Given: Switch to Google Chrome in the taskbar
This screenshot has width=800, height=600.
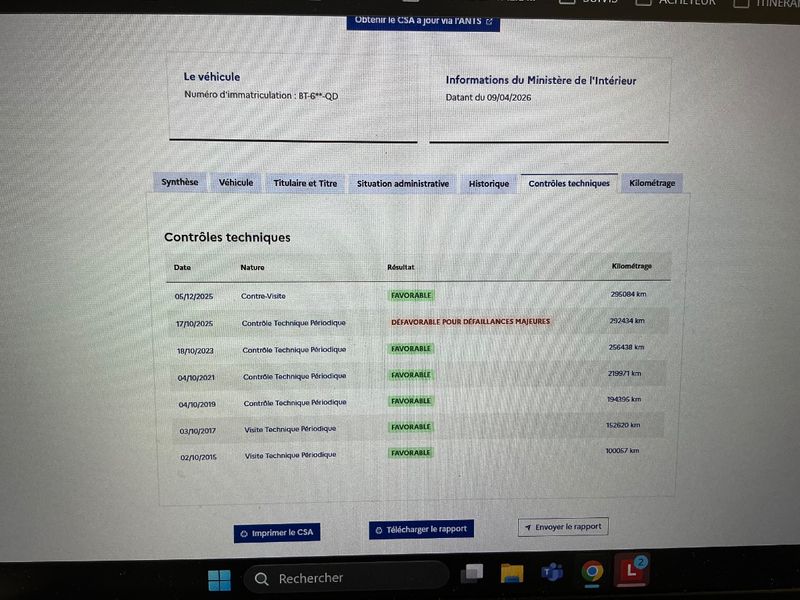Looking at the screenshot, I should (592, 571).
